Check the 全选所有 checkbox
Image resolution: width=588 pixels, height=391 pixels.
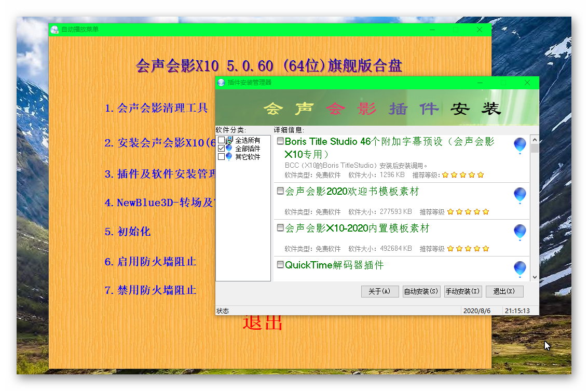pos(222,141)
